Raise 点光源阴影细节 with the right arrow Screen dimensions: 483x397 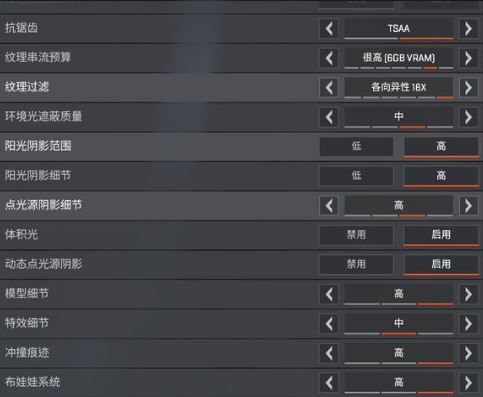(468, 206)
